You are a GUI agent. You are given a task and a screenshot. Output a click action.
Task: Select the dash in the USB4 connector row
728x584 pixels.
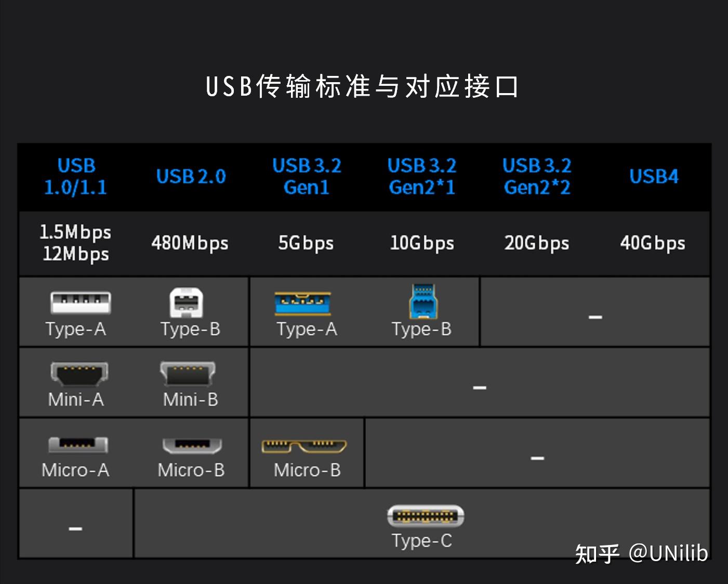[595, 316]
